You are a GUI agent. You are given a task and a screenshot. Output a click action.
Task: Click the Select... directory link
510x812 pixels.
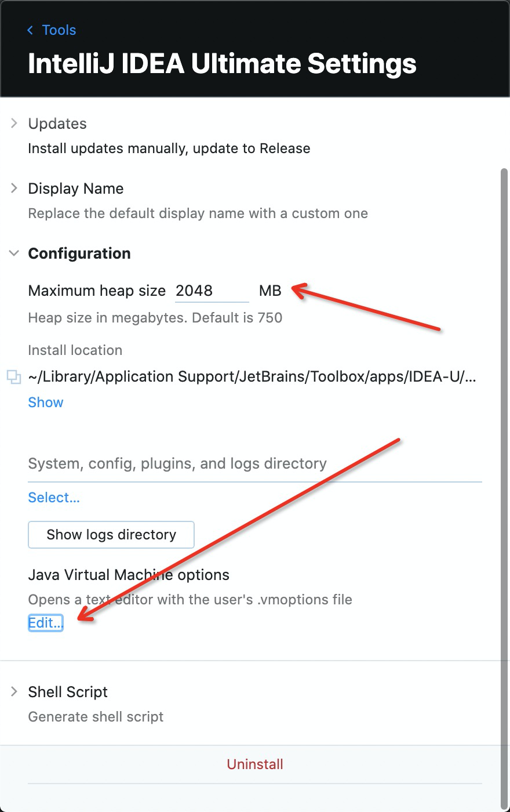pos(54,498)
